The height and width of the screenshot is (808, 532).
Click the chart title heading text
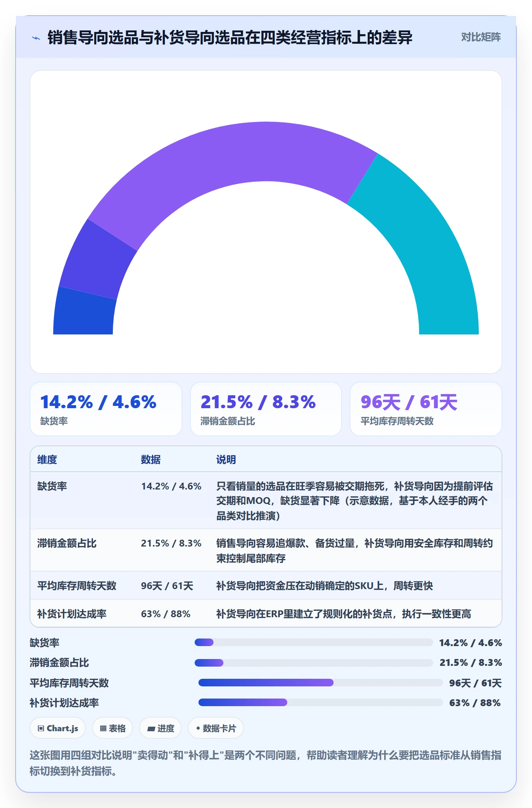click(x=230, y=38)
